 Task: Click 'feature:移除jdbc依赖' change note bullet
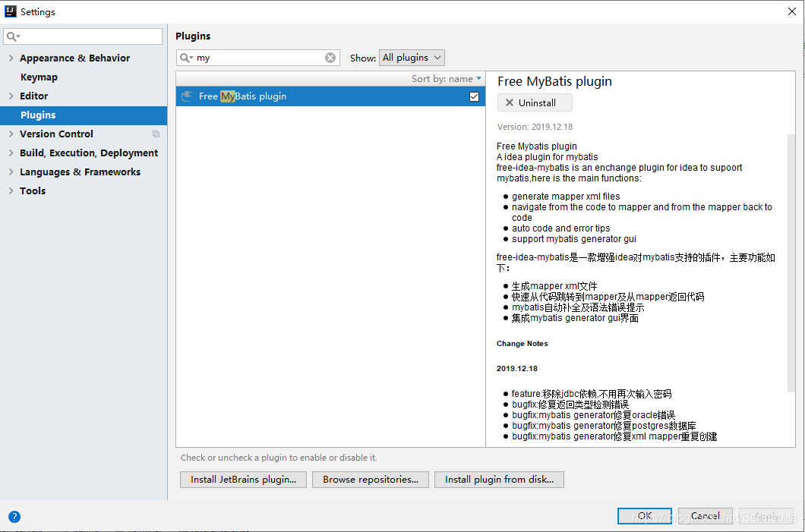(592, 394)
